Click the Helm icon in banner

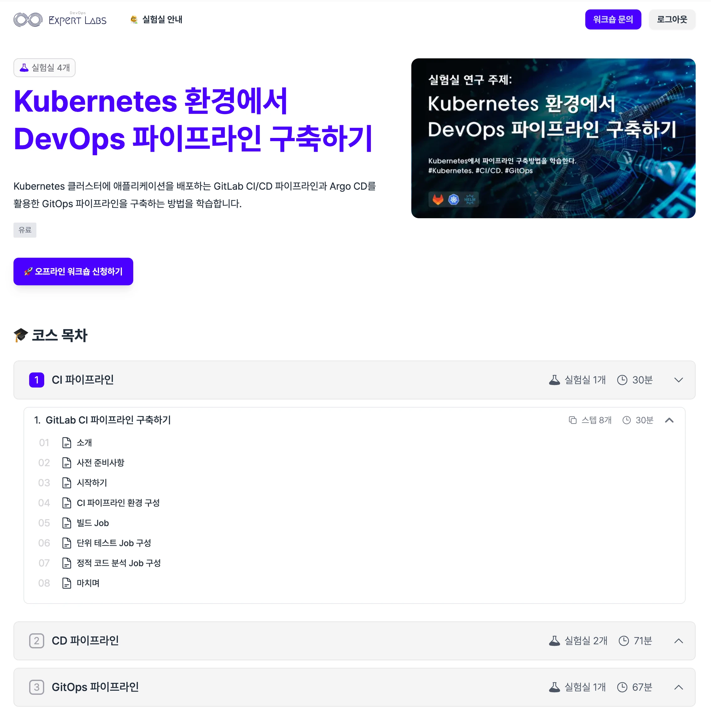click(469, 199)
